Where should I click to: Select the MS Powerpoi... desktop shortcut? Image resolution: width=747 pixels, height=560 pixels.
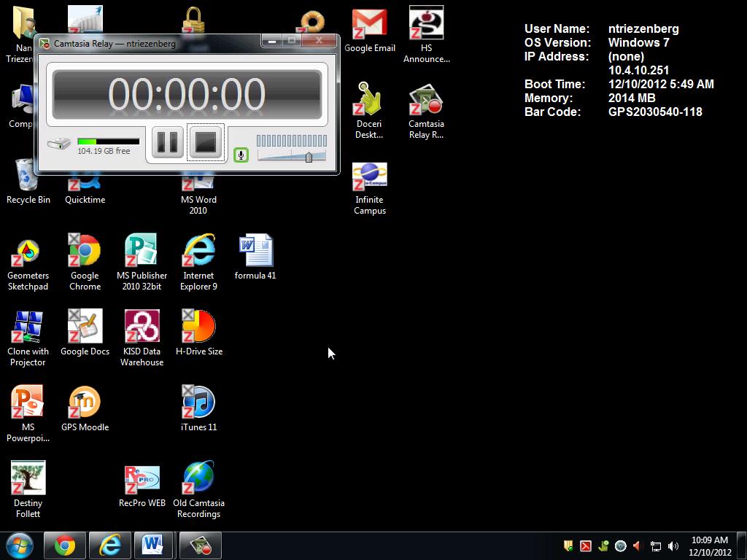[28, 414]
